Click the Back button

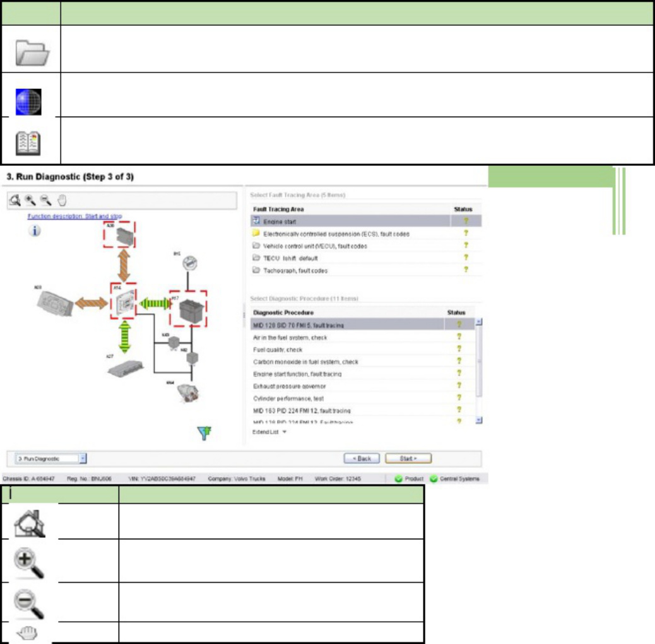[x=362, y=459]
